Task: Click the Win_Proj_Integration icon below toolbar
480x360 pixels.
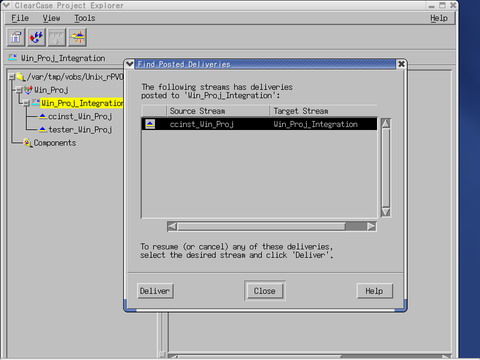Action: (13, 58)
